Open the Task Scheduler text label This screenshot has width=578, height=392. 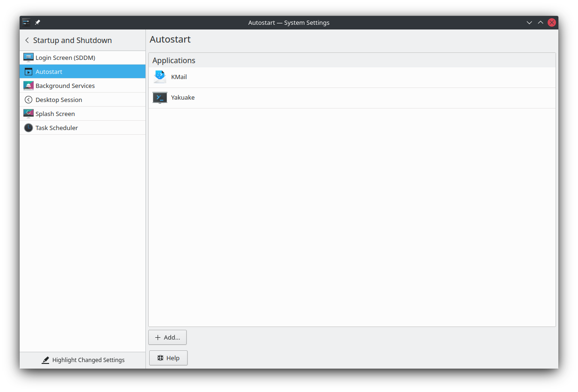(57, 128)
